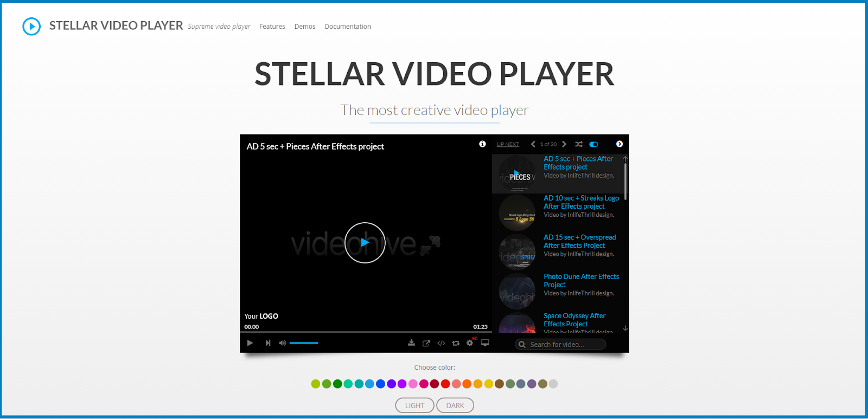Toggle the repeat loop icon
The width and height of the screenshot is (868, 419).
tap(456, 343)
